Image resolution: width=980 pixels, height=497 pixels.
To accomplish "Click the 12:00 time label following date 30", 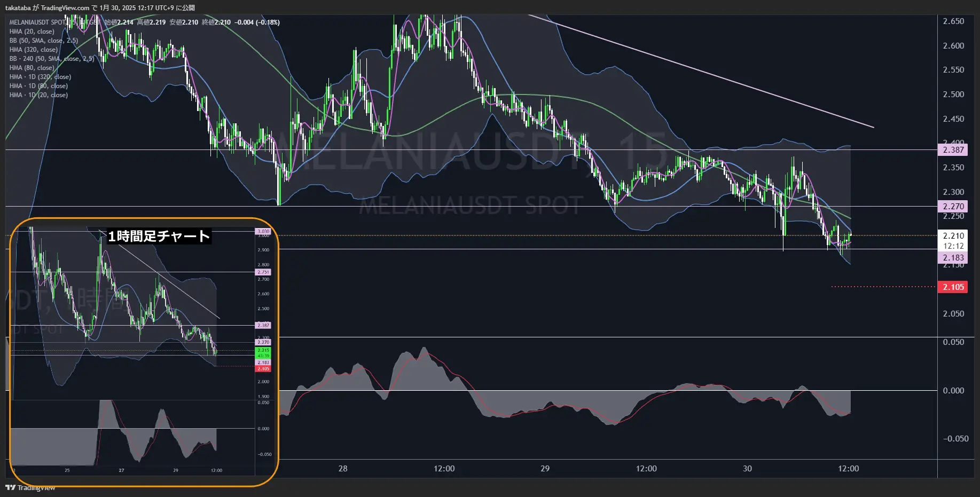I will click(848, 469).
